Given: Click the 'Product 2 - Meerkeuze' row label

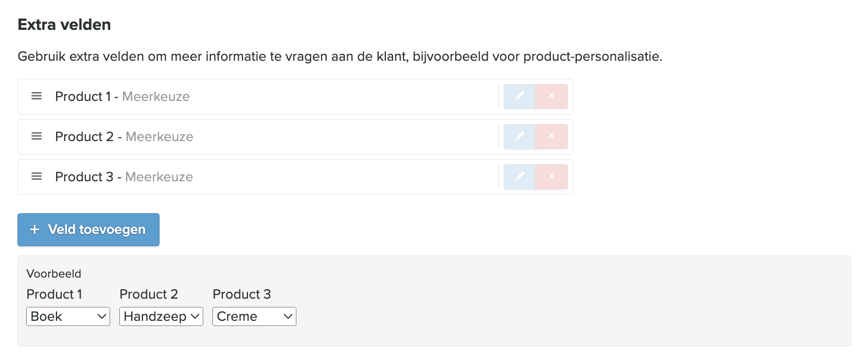Looking at the screenshot, I should pyautogui.click(x=124, y=137).
